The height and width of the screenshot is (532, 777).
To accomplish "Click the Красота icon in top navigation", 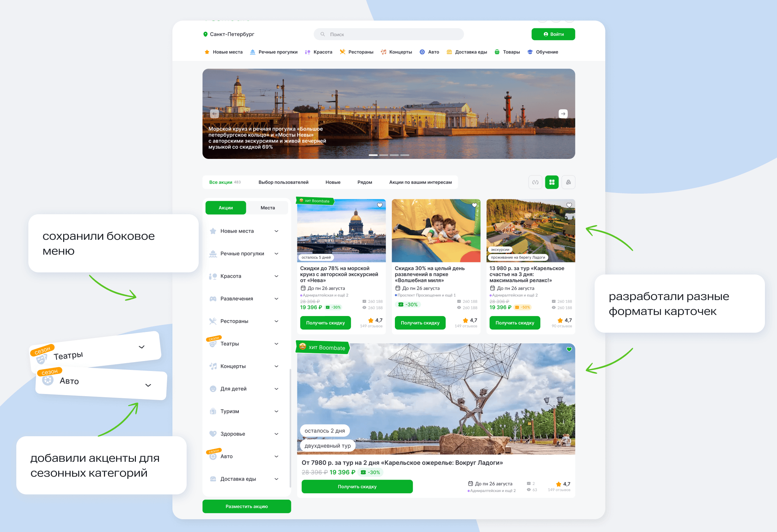I will 308,52.
